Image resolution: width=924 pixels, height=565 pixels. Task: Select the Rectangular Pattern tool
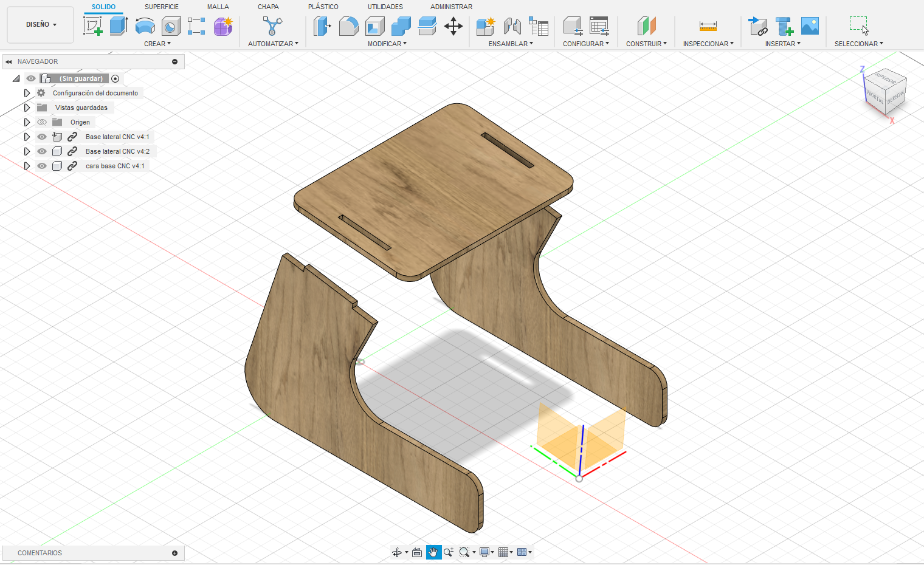pyautogui.click(x=196, y=26)
